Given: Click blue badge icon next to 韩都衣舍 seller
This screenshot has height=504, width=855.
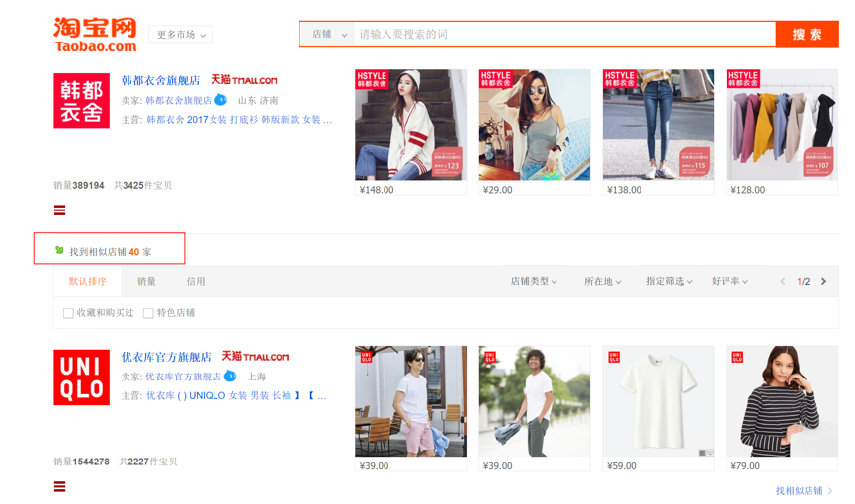Looking at the screenshot, I should [x=220, y=100].
